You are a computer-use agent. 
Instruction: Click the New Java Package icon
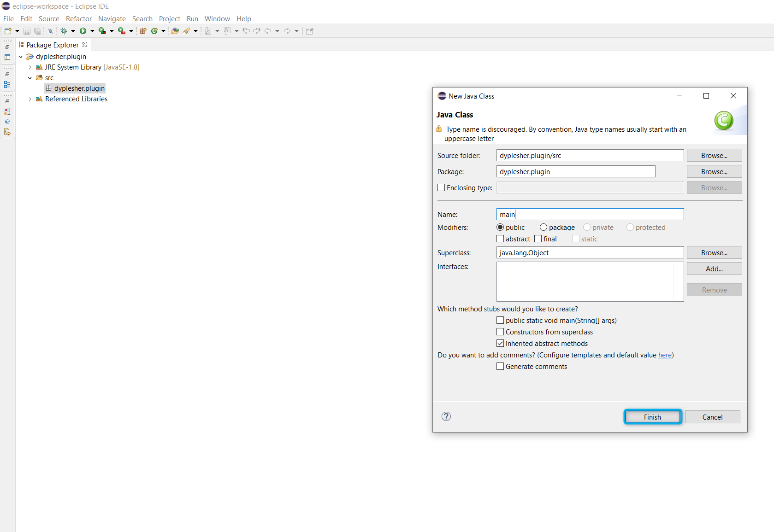pyautogui.click(x=143, y=31)
